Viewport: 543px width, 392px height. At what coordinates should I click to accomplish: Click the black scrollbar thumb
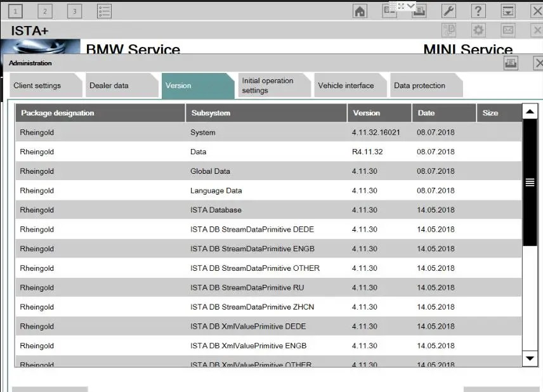[530, 183]
